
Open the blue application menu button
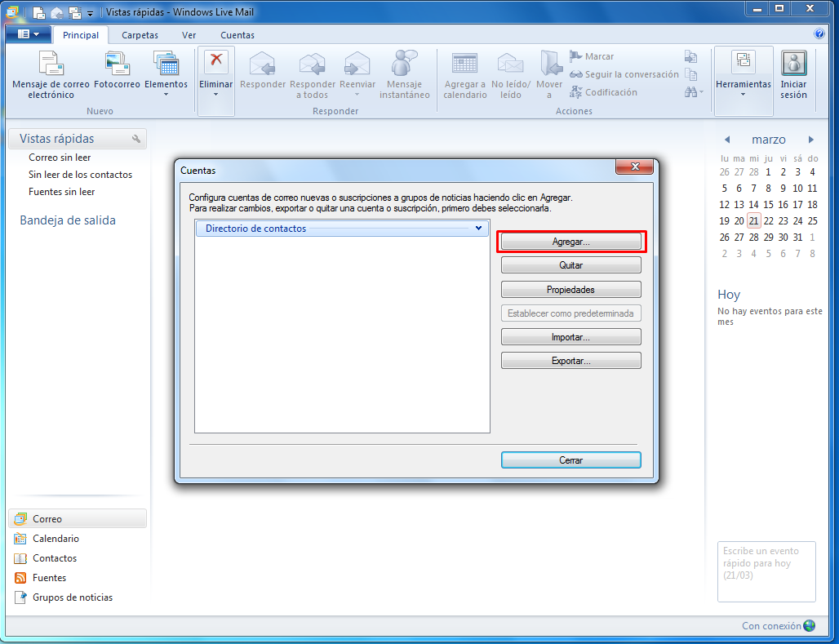[x=29, y=34]
